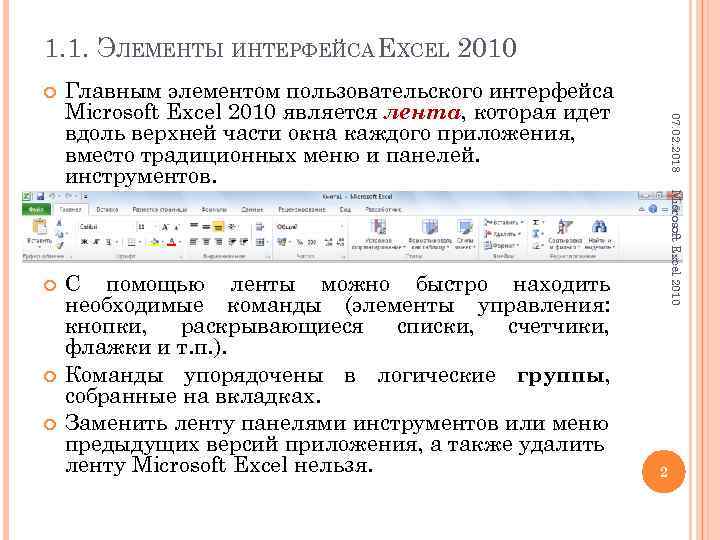This screenshot has width=720, height=540.
Task: Toggle the highlighted Bottom Align button
Action: click(x=219, y=226)
